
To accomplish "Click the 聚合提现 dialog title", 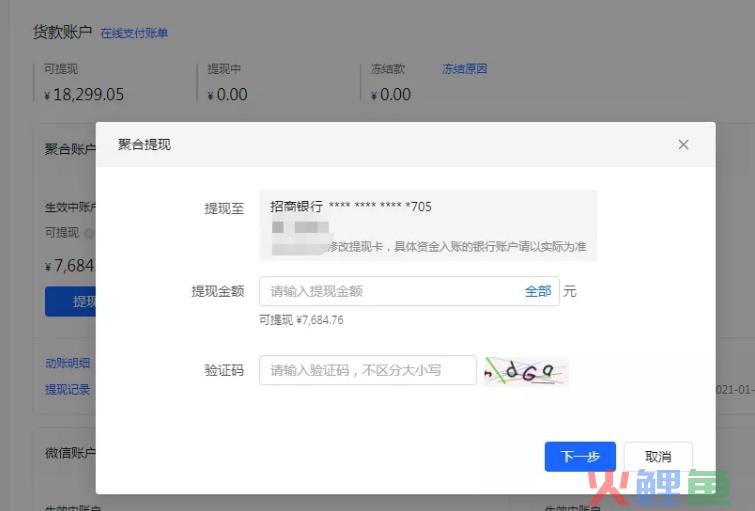I will pos(144,145).
